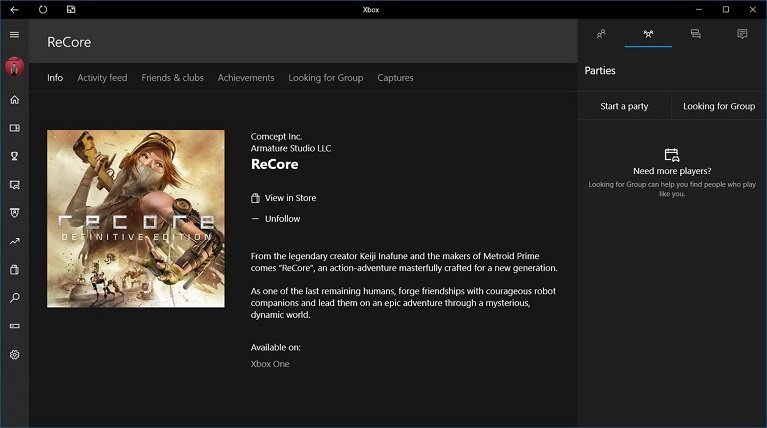
Task: Click the Search magnifier icon in sidebar
Action: pyautogui.click(x=14, y=298)
